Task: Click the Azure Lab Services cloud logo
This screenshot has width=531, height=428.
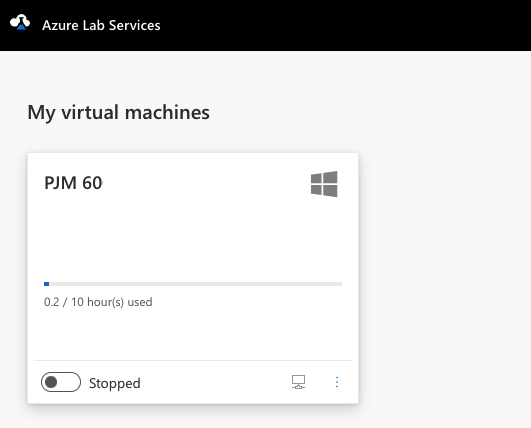Action: tap(20, 22)
